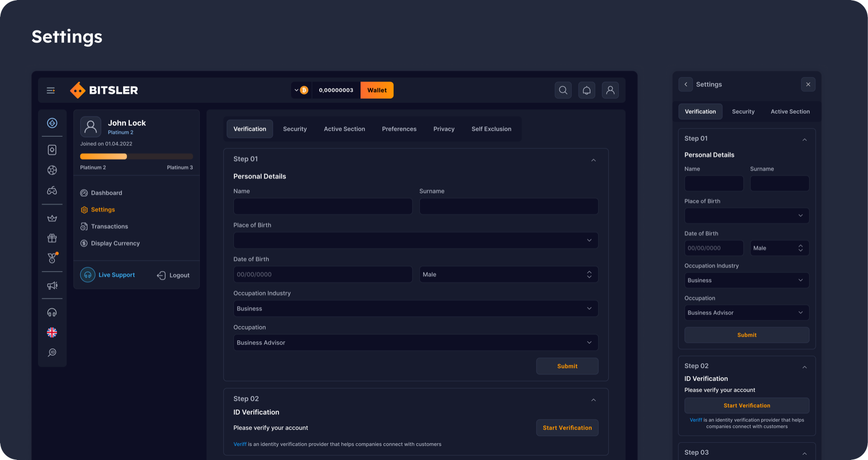Click John Lock's avatar in the profile card
Screen dimensions: 868x460
click(91, 127)
